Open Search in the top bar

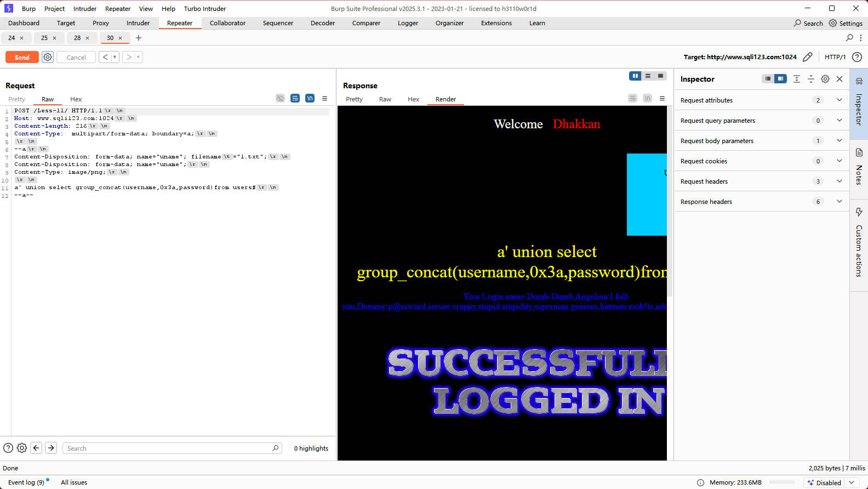808,23
